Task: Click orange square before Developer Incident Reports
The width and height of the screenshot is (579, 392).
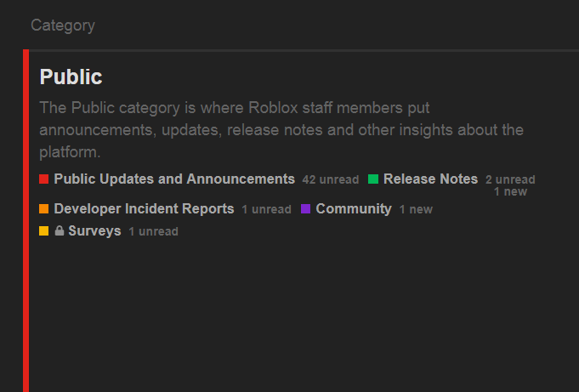Action: [44, 209]
